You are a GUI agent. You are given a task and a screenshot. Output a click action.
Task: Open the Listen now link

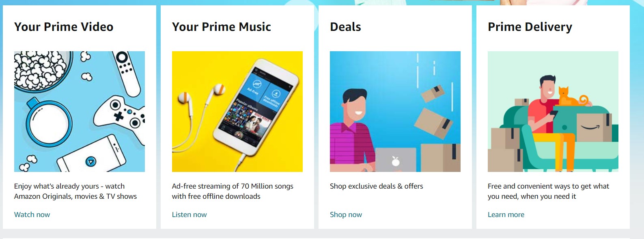(189, 215)
